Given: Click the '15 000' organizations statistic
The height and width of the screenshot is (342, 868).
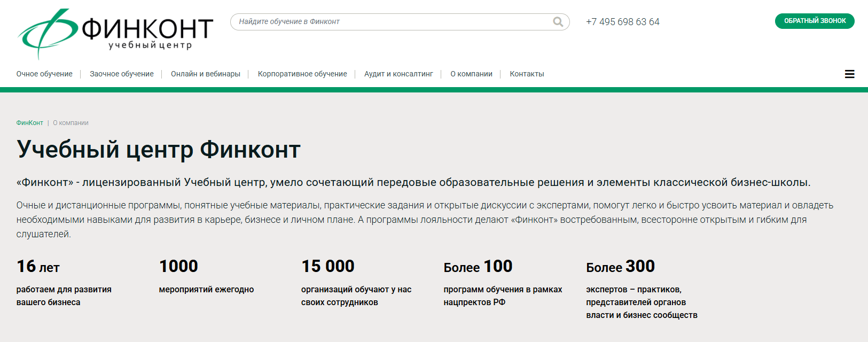Looking at the screenshot, I should pos(328,266).
